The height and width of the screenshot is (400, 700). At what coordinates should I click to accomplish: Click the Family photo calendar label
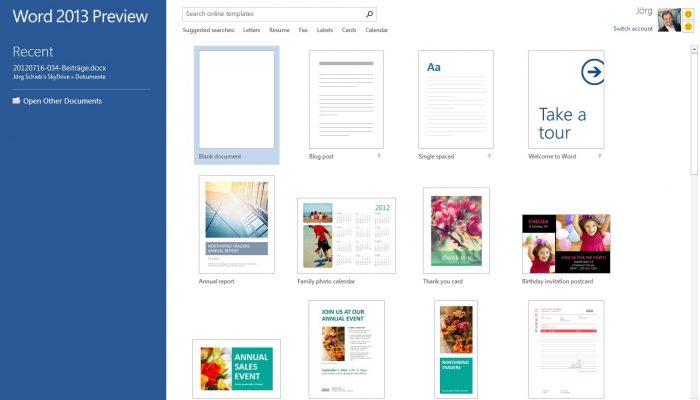point(326,281)
